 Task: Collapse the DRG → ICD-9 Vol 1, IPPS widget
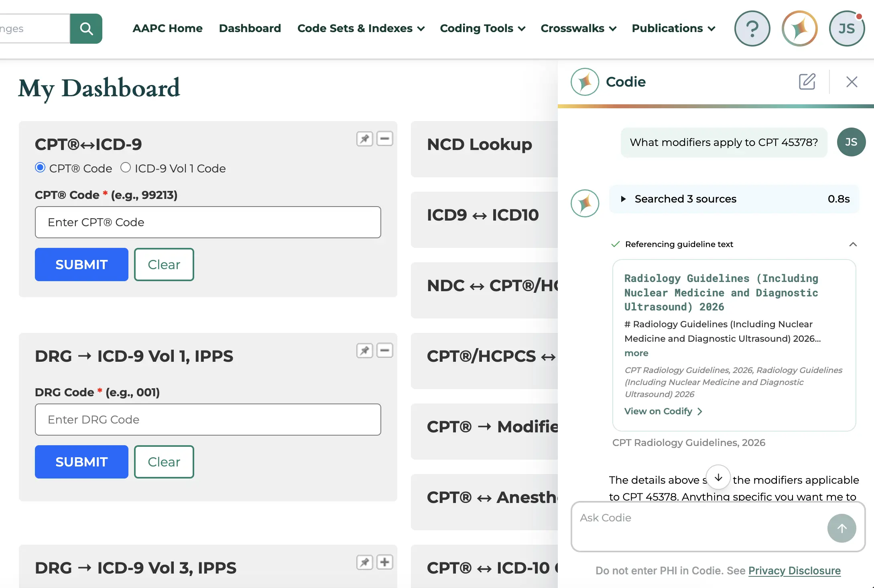click(385, 351)
